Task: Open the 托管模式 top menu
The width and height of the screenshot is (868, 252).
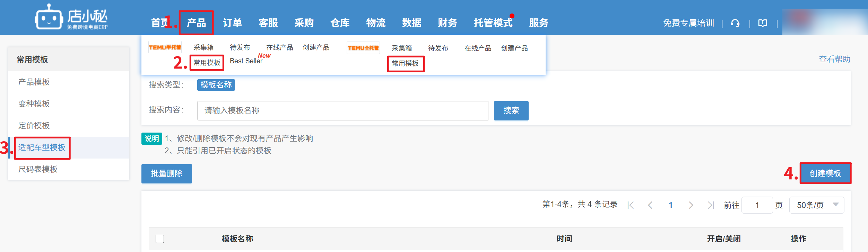Action: pos(493,23)
